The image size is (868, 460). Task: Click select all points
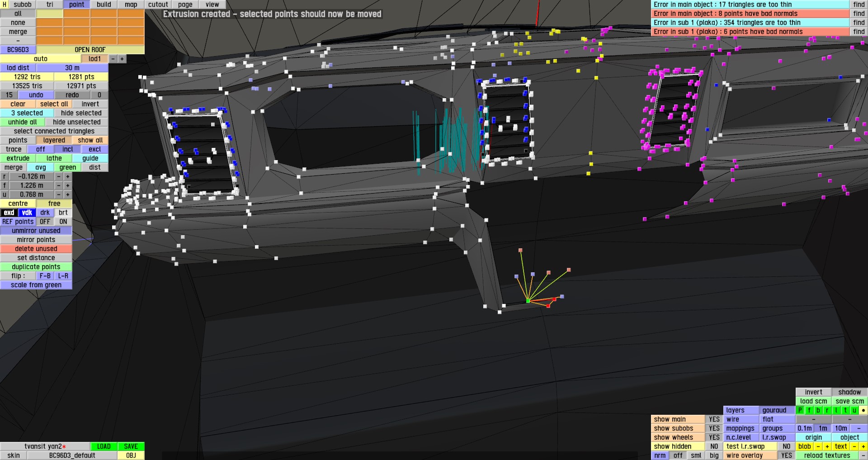(x=54, y=104)
